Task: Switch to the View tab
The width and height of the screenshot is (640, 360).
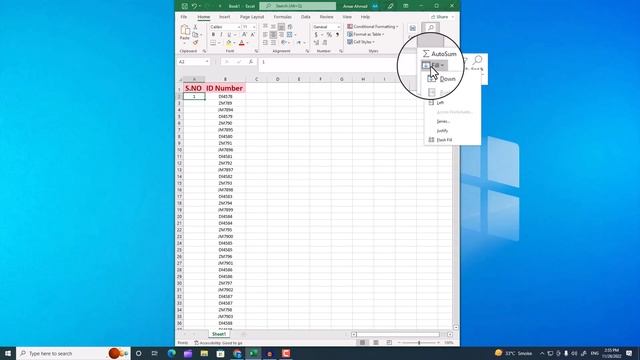Action: click(347, 17)
